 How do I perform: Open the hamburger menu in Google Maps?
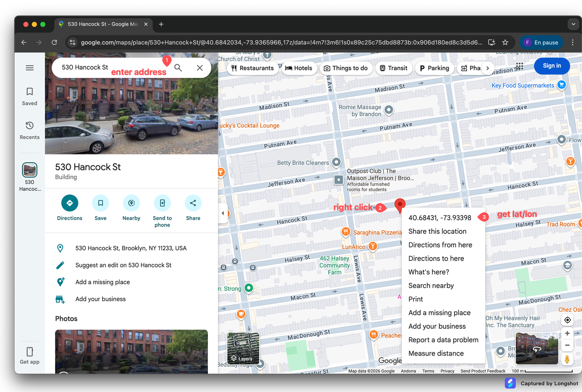[x=30, y=68]
